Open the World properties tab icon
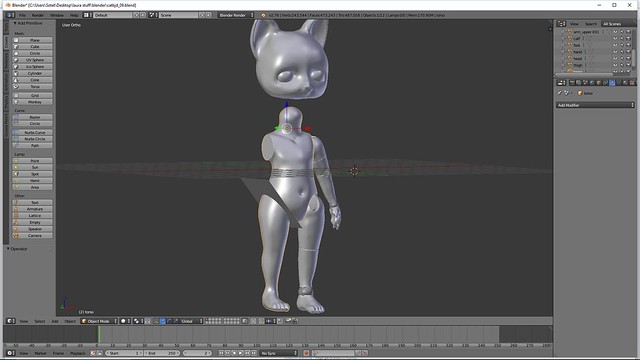Viewport: 640px width, 360px height. 592,83
